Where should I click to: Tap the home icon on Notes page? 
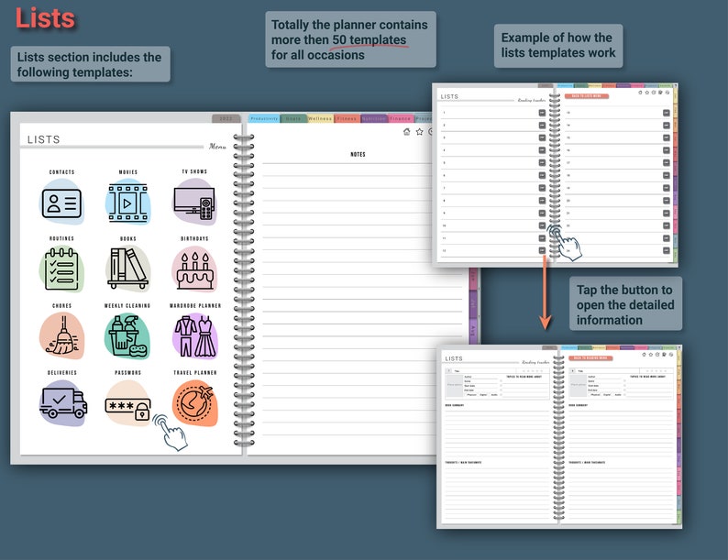point(407,132)
